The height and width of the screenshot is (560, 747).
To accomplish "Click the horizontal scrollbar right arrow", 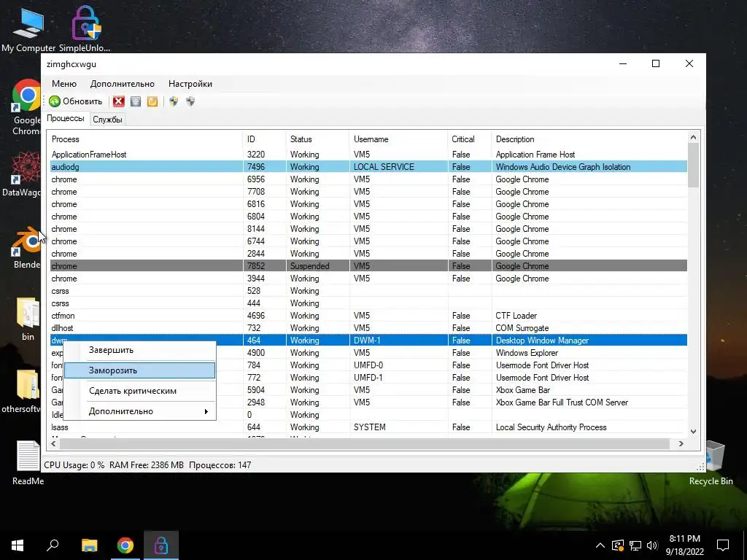I will pyautogui.click(x=681, y=444).
